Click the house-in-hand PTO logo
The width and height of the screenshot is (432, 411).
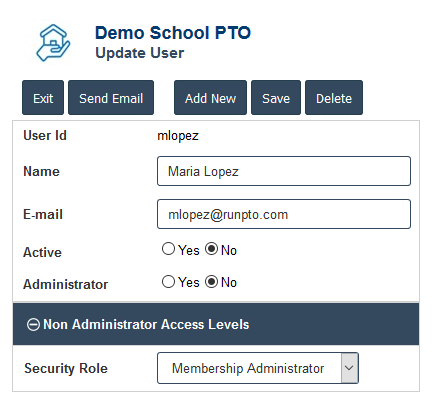pyautogui.click(x=53, y=43)
